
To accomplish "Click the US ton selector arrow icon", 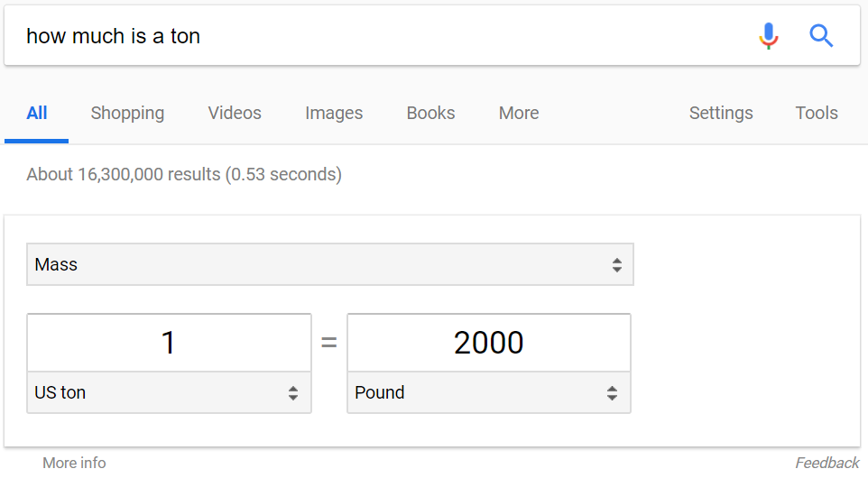I will (293, 393).
